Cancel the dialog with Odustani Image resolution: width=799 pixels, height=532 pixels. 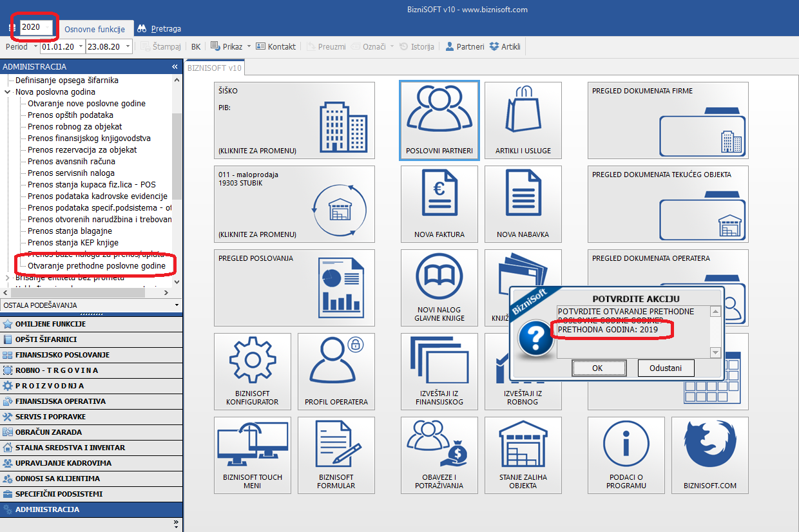[x=666, y=368]
